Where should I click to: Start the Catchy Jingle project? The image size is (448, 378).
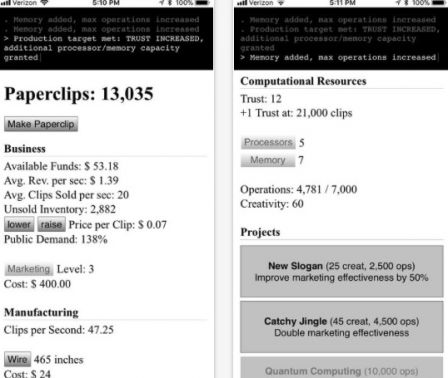point(342,327)
